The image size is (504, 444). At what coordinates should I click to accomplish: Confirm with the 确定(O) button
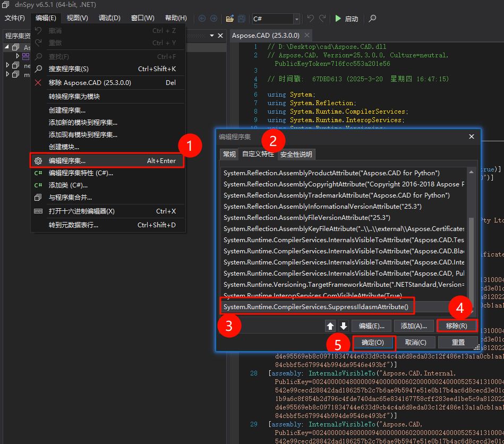373,343
